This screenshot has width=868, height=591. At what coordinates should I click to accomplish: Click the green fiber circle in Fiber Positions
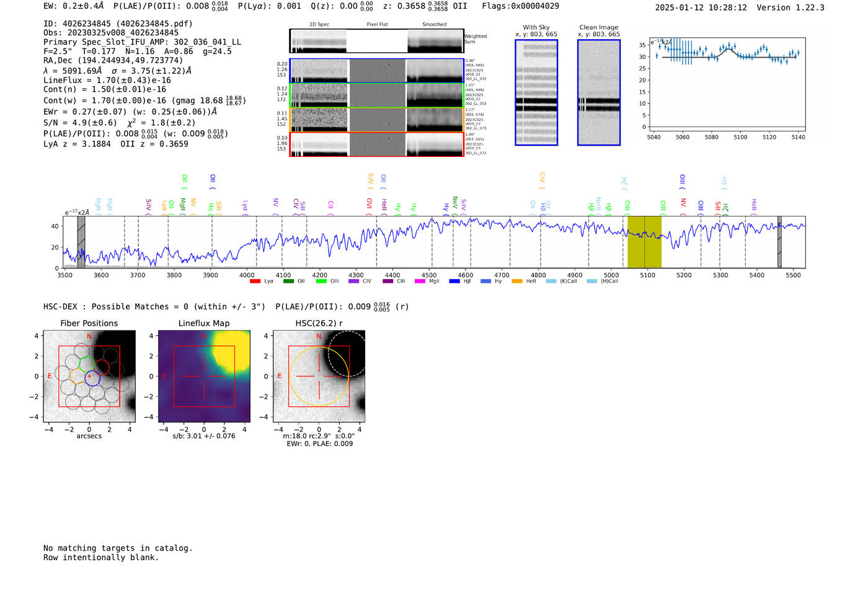(x=87, y=365)
